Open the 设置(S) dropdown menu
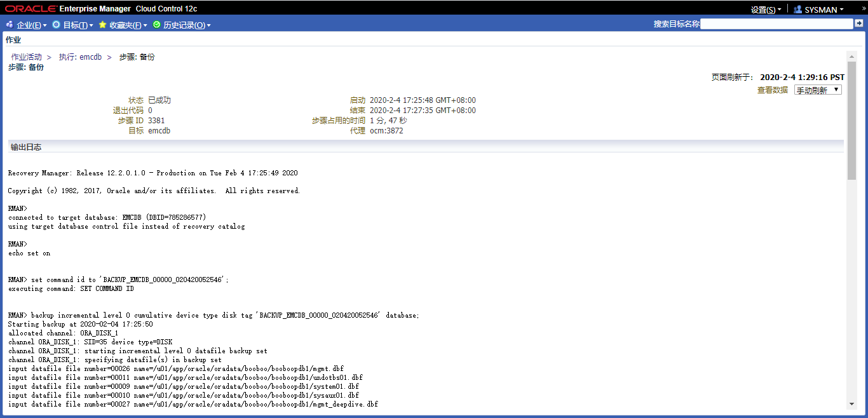The image size is (868, 418). coord(765,10)
